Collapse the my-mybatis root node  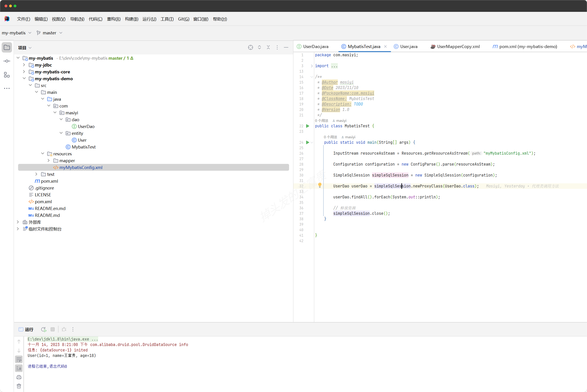coord(18,58)
